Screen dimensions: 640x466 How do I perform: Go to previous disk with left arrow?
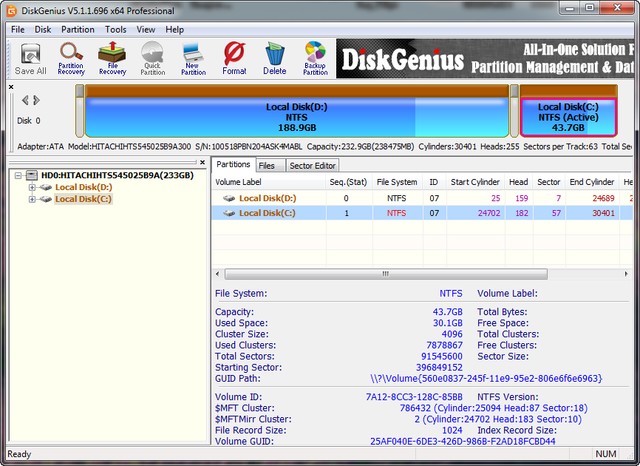pyautogui.click(x=25, y=100)
